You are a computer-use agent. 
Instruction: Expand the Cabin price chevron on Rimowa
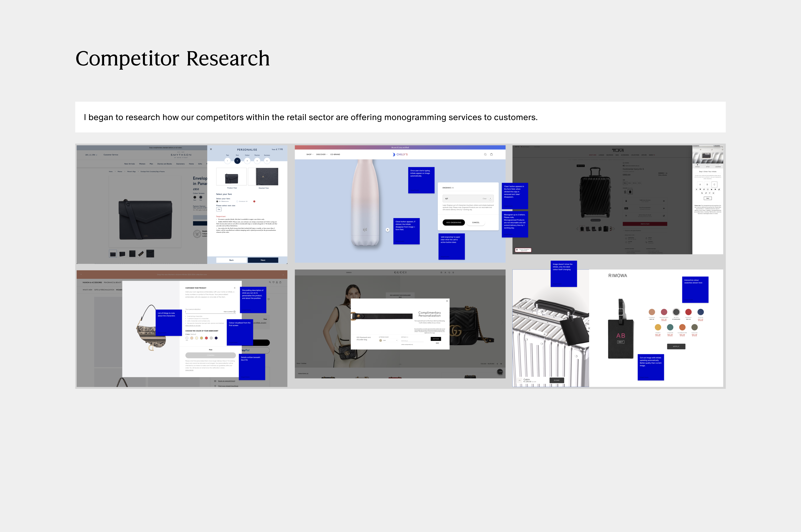tap(520, 380)
